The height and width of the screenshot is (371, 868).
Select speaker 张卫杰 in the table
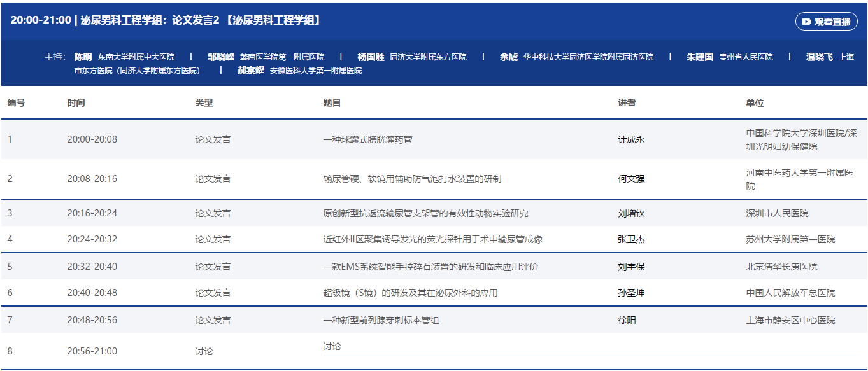[x=631, y=240]
